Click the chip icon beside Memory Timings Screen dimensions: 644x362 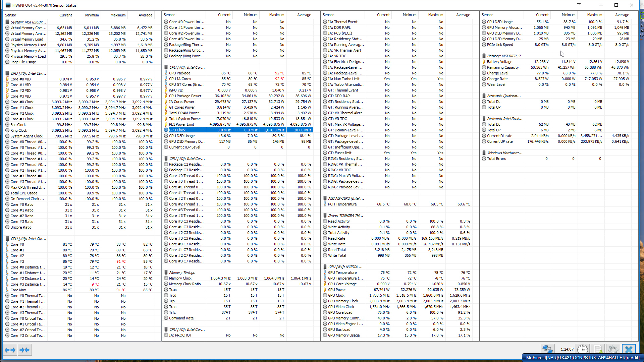(x=166, y=273)
